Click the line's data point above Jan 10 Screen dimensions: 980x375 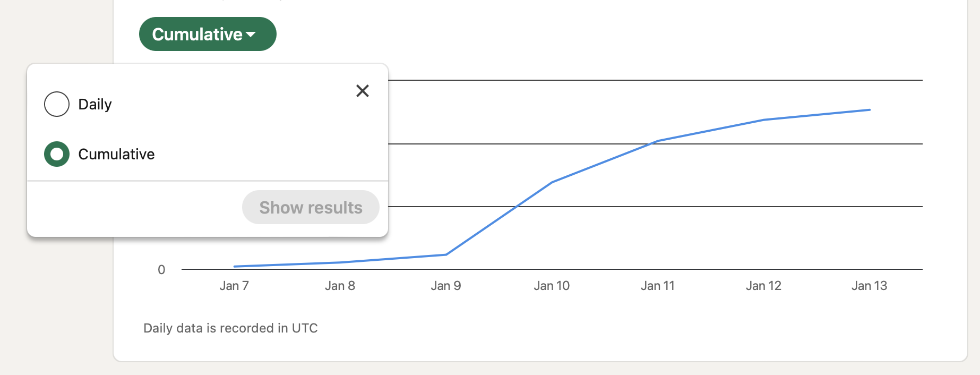point(552,182)
